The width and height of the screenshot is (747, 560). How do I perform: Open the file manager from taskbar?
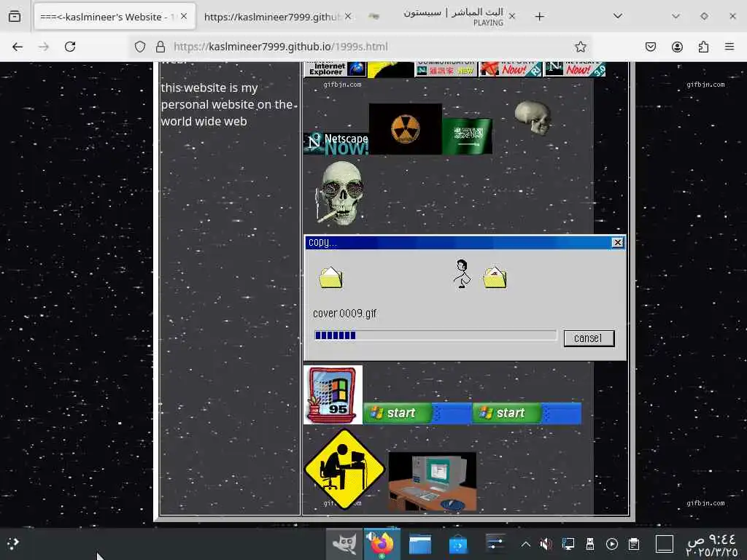tap(419, 544)
